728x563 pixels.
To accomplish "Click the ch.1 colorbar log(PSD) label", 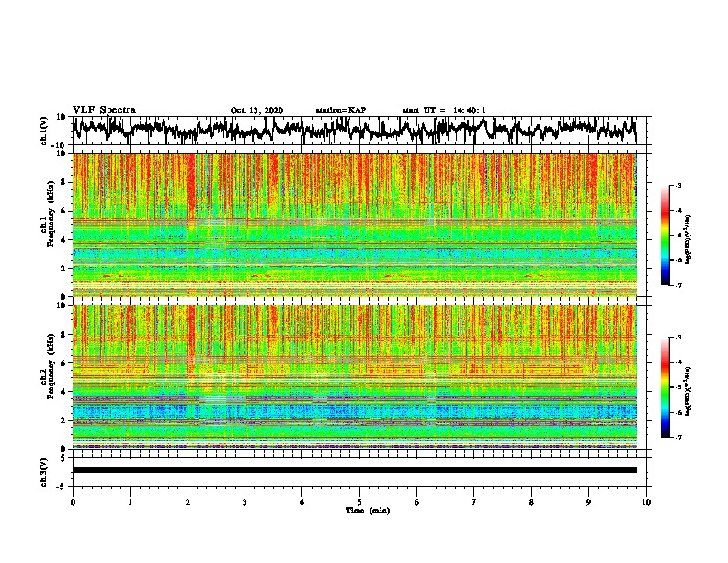I will pyautogui.click(x=688, y=240).
